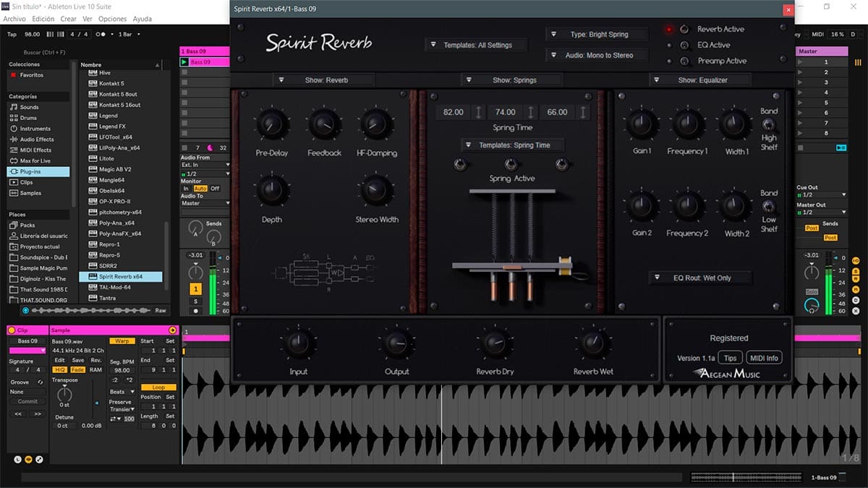Click the Width 1 knob
Viewport: 868px width, 488px height.
(x=736, y=124)
